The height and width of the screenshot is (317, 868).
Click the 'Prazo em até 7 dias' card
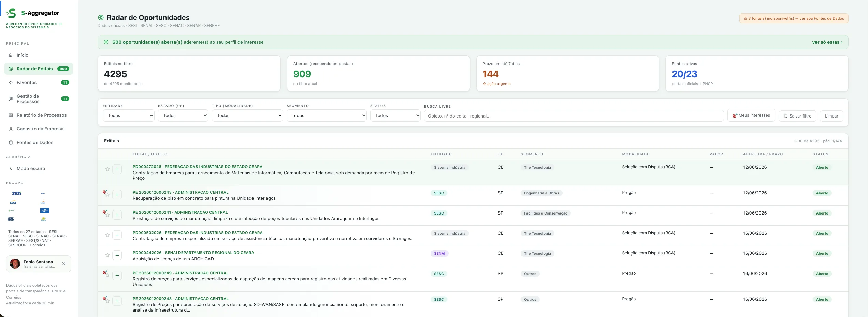click(x=567, y=73)
